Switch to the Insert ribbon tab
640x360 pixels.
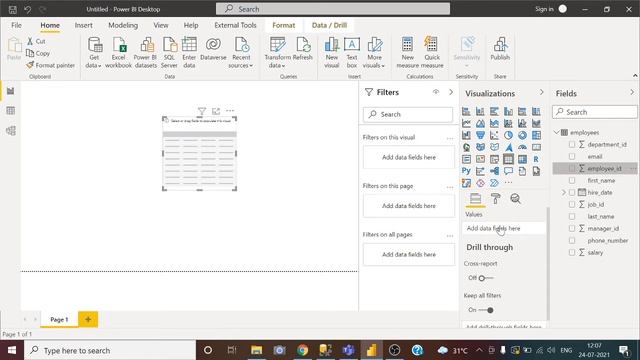[x=84, y=25]
